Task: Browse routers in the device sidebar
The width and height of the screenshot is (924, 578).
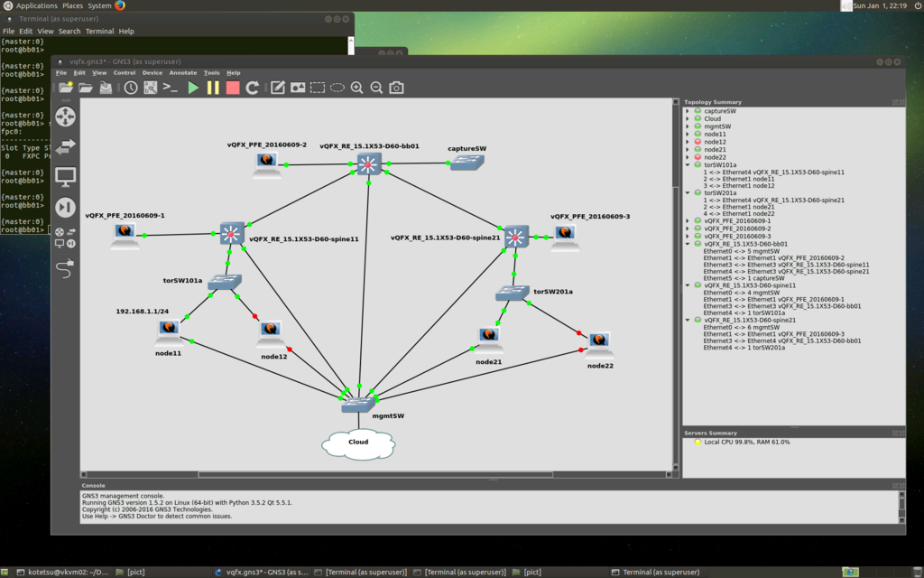Action: coord(65,117)
